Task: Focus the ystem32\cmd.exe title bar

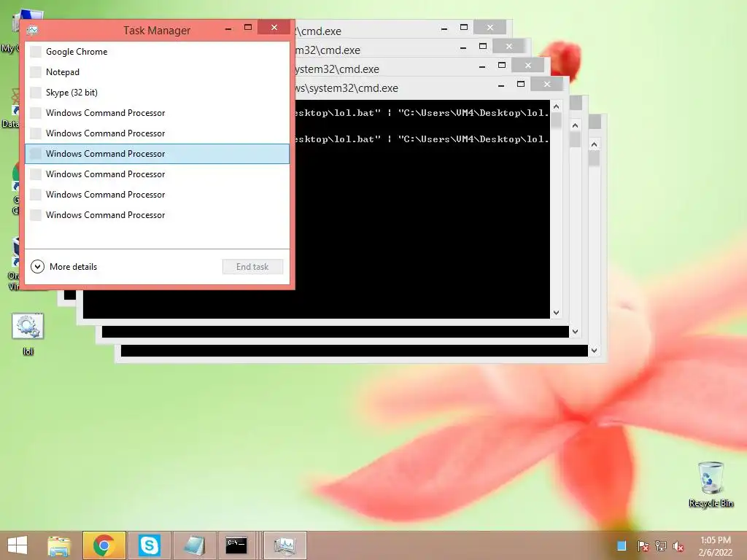Action: pyautogui.click(x=384, y=69)
